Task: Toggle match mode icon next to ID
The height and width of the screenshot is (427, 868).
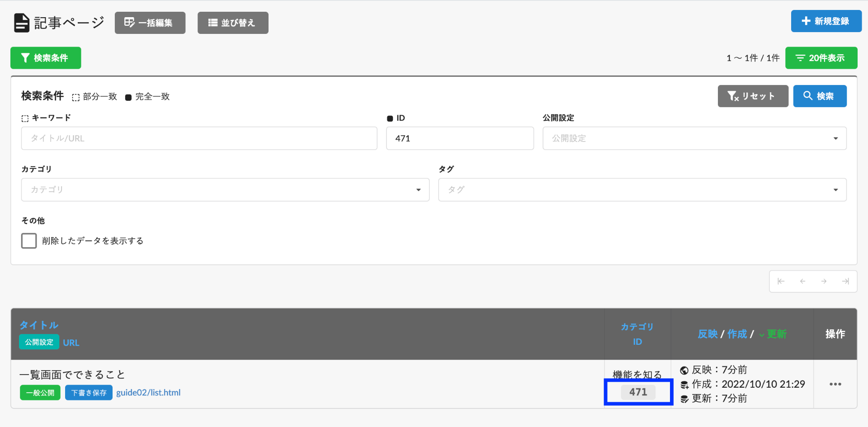Action: (x=390, y=118)
